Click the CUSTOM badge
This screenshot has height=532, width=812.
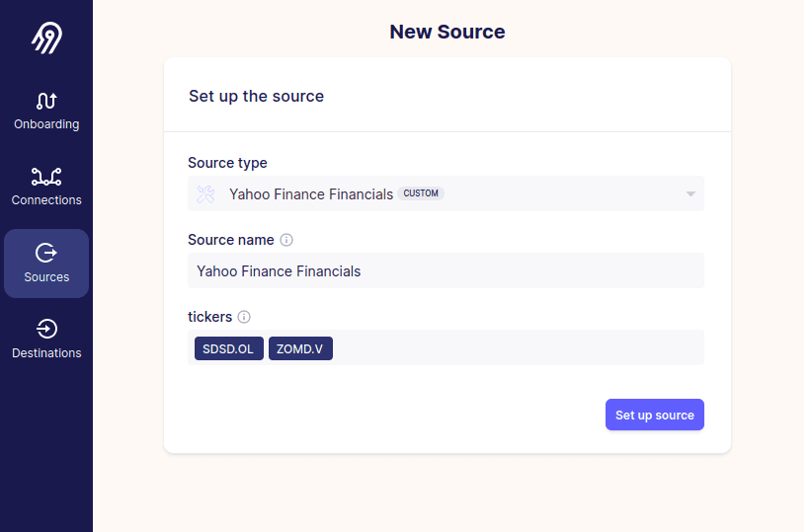[421, 193]
